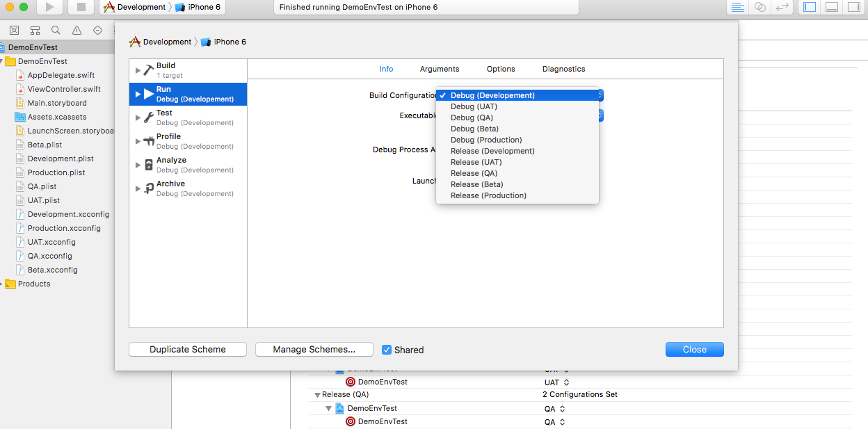Image resolution: width=868 pixels, height=429 pixels.
Task: Choose Release (Production) configuration
Action: pos(517,195)
